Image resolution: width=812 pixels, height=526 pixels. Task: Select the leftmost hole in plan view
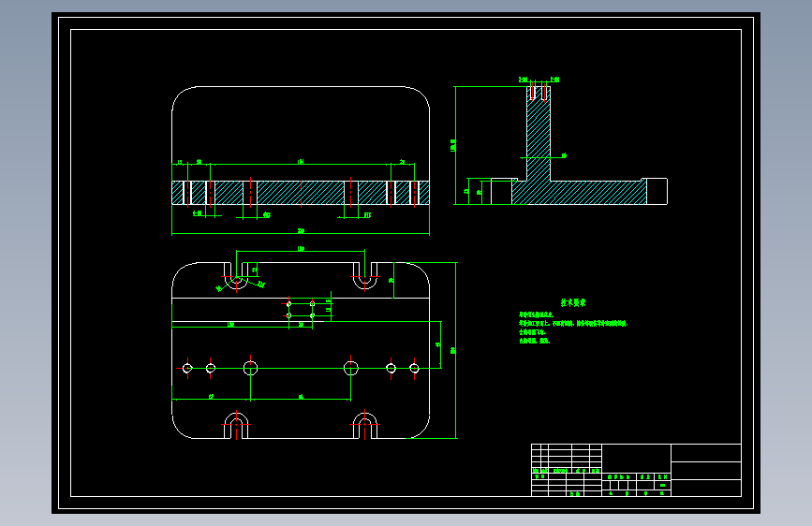coord(187,368)
